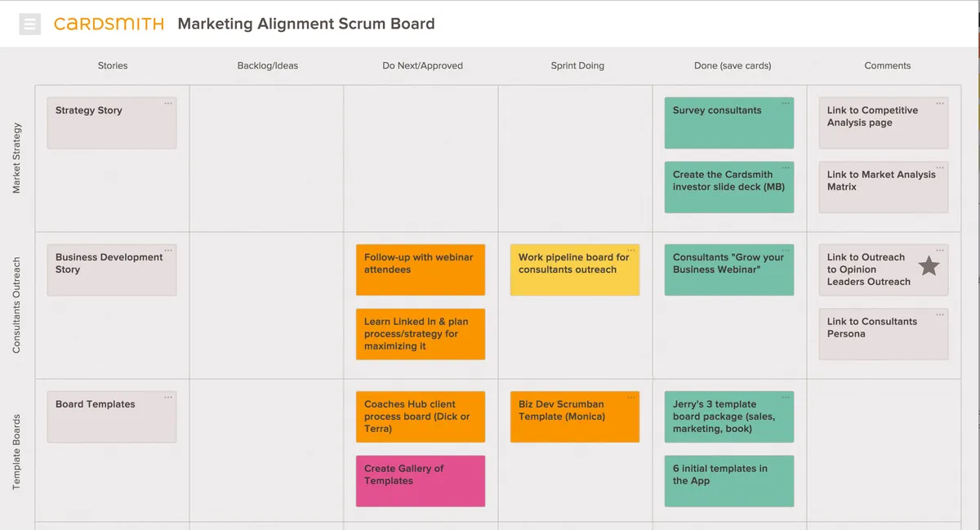Open the hamburger menu icon
980x530 pixels.
(x=30, y=24)
